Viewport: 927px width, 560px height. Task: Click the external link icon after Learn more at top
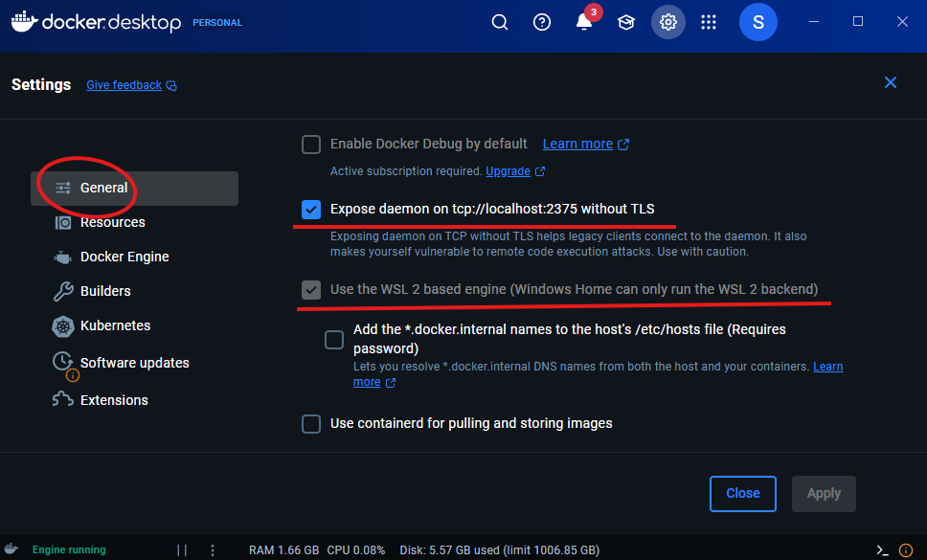[x=623, y=145]
